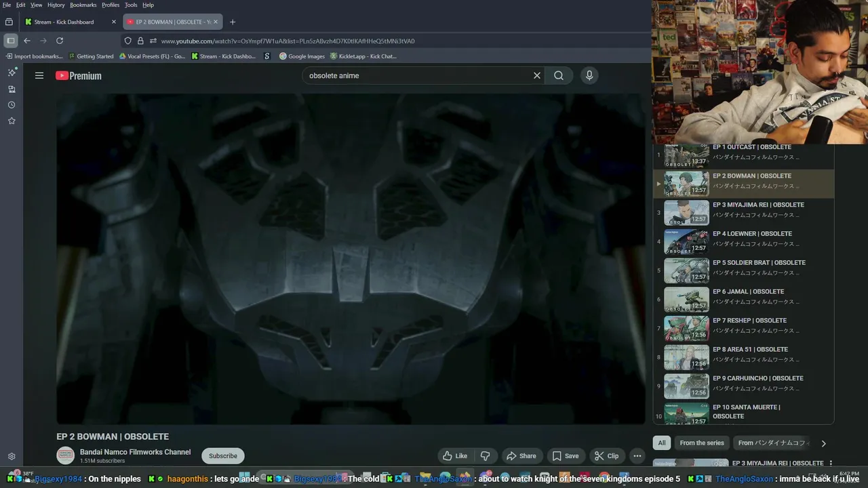Open the File menu
This screenshot has height=488, width=868.
[x=6, y=5]
